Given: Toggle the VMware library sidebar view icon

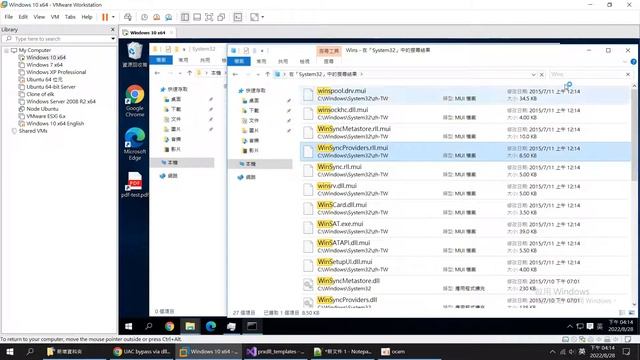Looking at the screenshot, I should [185, 17].
